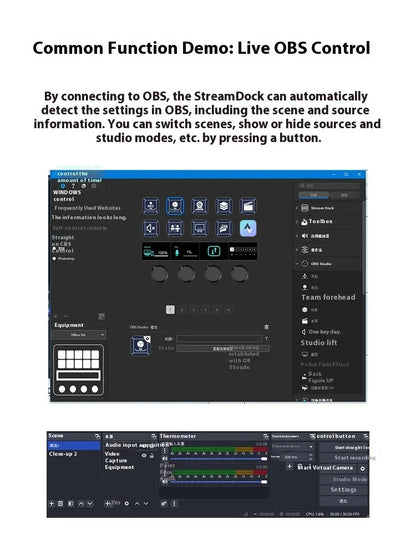This screenshot has height=555, width=416.
Task: Move the scene down with the arrow under Scene
Action: pyautogui.click(x=90, y=503)
